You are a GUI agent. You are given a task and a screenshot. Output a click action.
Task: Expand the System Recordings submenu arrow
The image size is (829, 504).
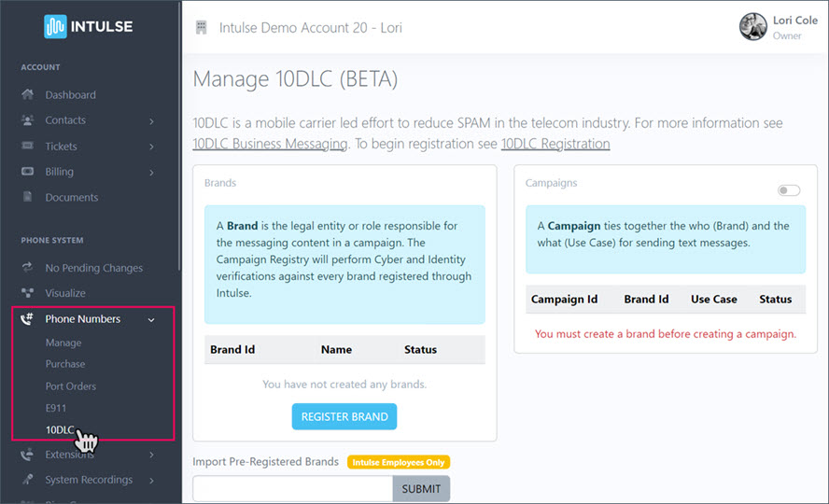pyautogui.click(x=152, y=480)
